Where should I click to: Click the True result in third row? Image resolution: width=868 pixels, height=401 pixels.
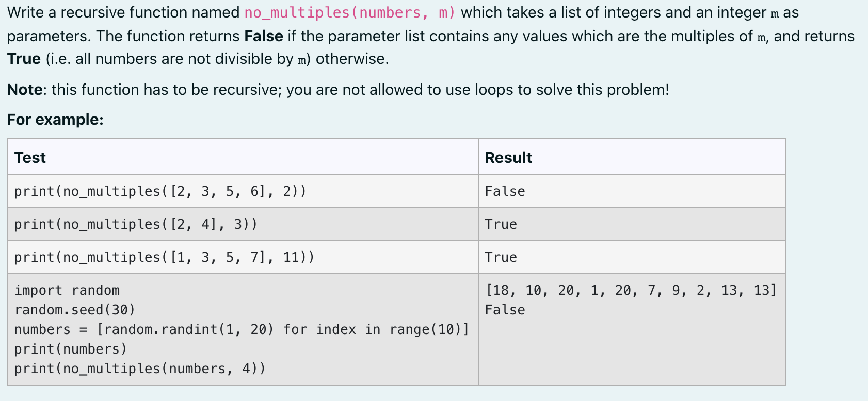coord(501,257)
